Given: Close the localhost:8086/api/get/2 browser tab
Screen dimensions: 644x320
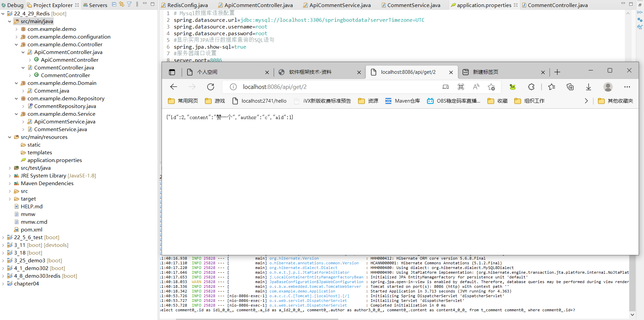Looking at the screenshot, I should 451,72.
